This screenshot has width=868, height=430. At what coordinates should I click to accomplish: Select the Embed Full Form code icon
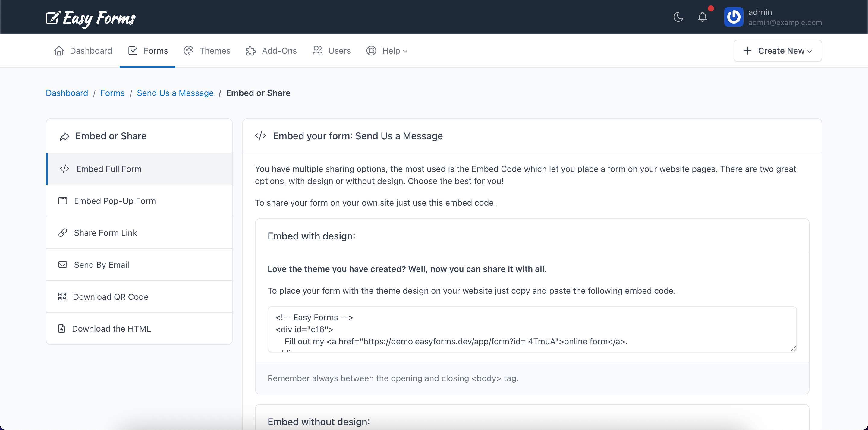pos(64,169)
